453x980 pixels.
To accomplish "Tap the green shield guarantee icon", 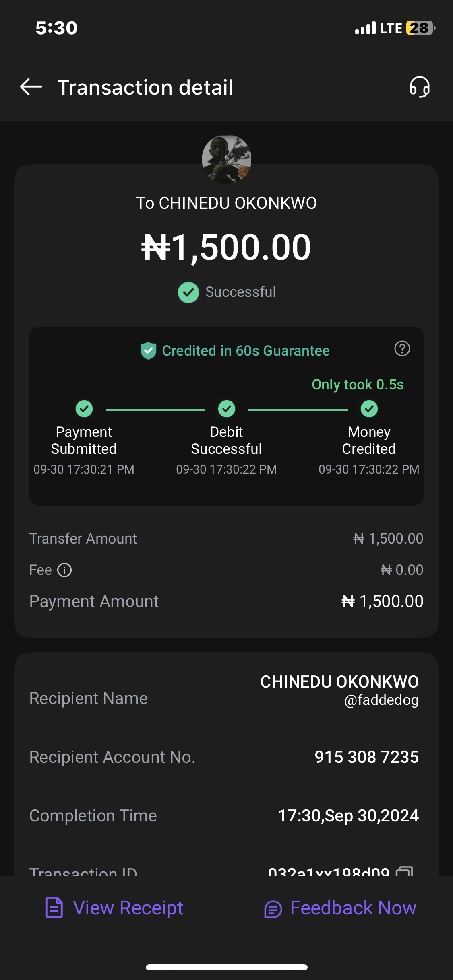I will pos(148,350).
